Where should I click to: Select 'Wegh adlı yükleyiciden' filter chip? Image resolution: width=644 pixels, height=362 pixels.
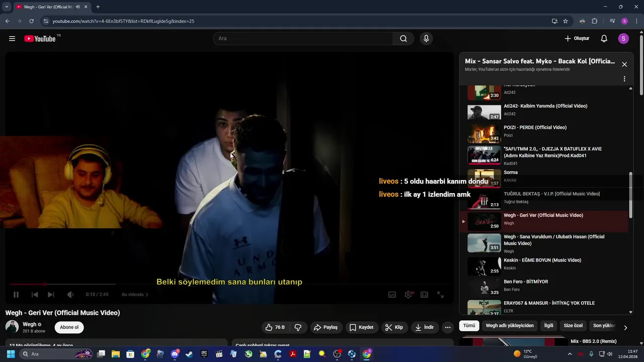coord(510,326)
